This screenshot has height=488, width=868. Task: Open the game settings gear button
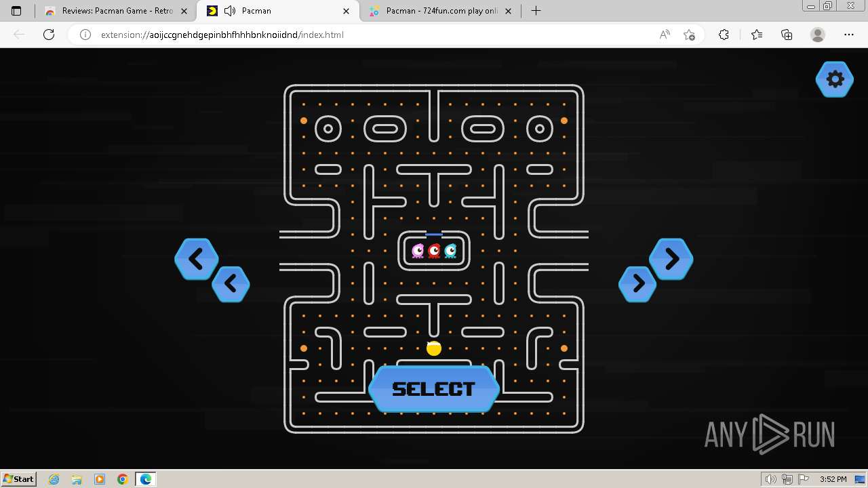pyautogui.click(x=835, y=79)
